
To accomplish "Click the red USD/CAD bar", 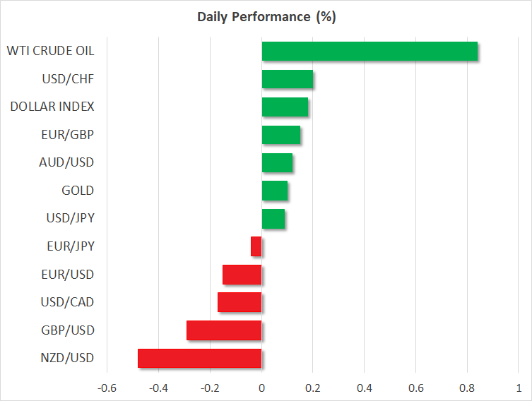I will click(x=240, y=302).
